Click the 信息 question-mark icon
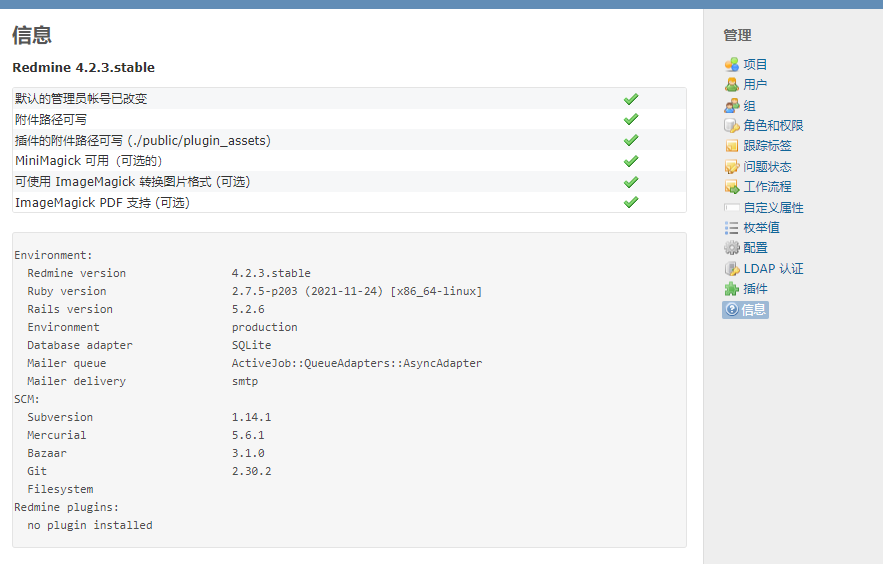The height and width of the screenshot is (564, 883). (x=732, y=310)
